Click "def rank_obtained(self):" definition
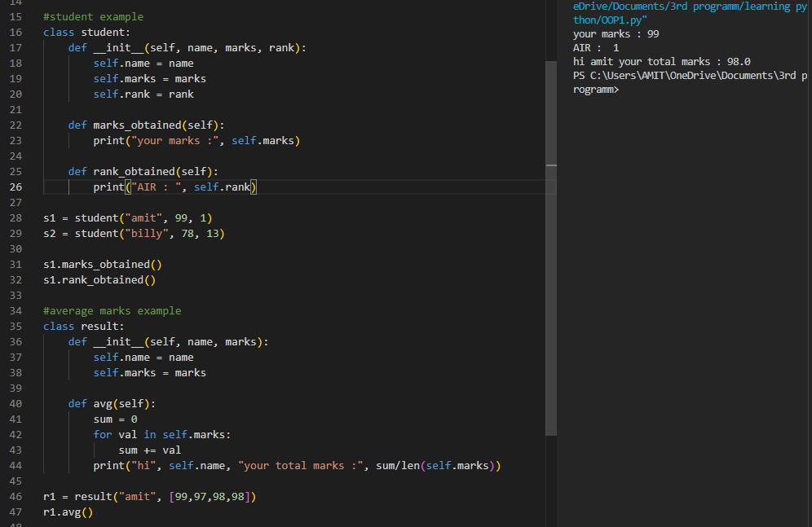The height and width of the screenshot is (527, 812). coord(143,171)
